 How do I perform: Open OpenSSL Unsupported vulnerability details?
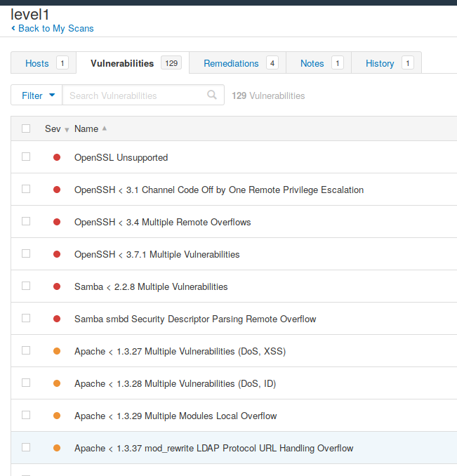pos(121,157)
